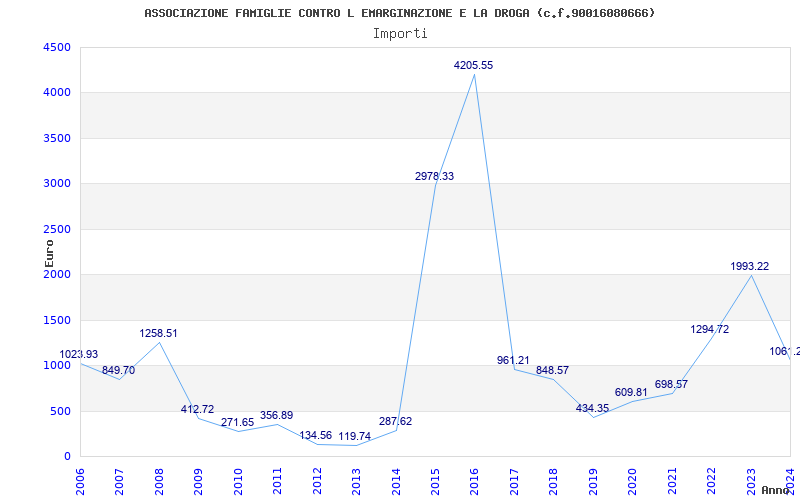Click the 412.72 data label
The image size is (800, 500).
[197, 409]
